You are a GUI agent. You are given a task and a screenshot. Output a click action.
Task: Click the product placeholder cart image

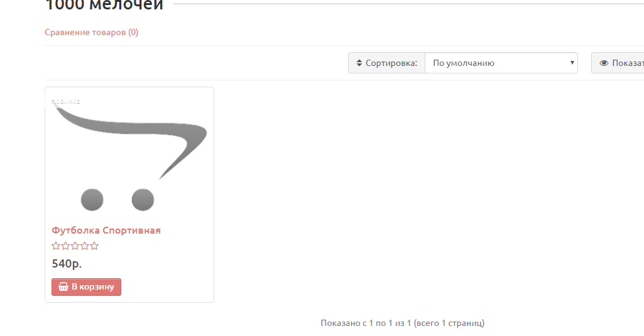[129, 156]
